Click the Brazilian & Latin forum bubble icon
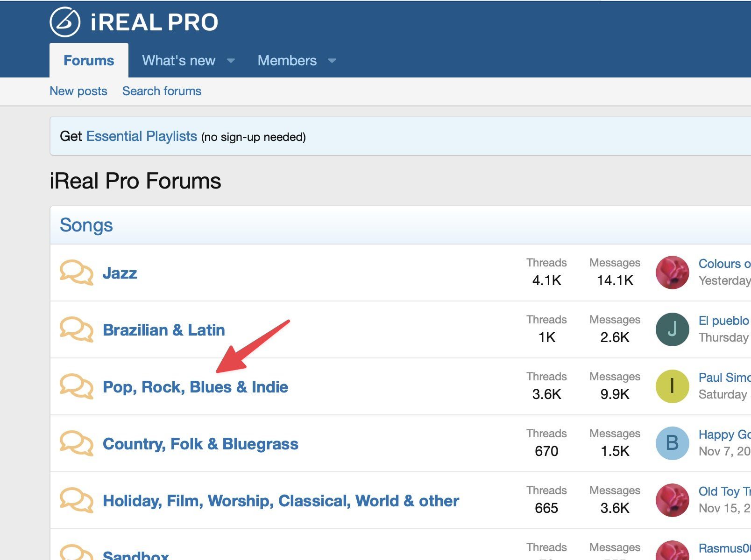The image size is (751, 560). pyautogui.click(x=76, y=329)
